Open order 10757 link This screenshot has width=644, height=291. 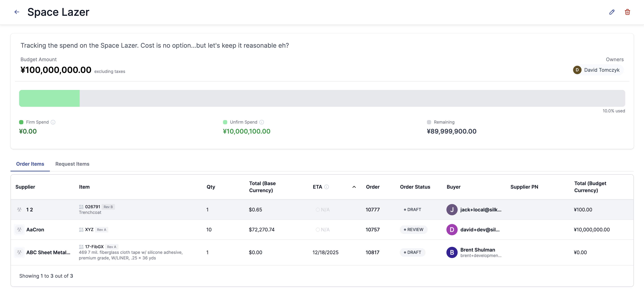(373, 229)
